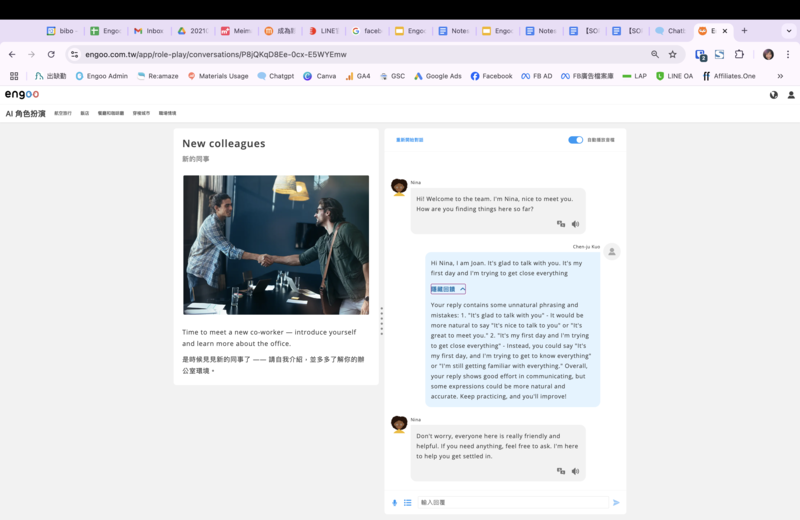800x520 pixels.
Task: Open the Canva bookmark
Action: (x=320, y=76)
